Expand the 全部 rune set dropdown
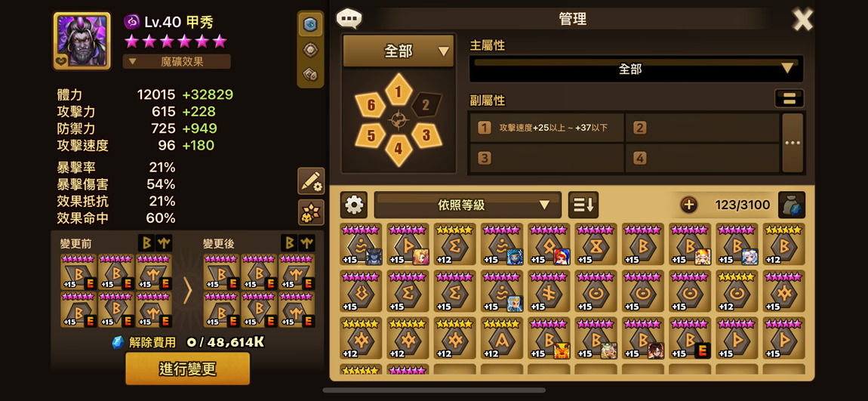The height and width of the screenshot is (401, 868). click(x=399, y=51)
